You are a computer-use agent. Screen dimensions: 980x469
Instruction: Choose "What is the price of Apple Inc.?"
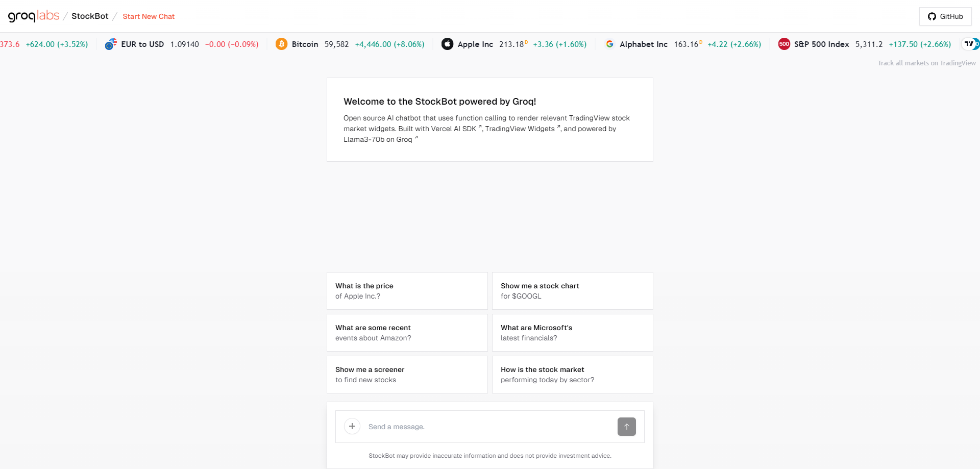click(407, 291)
